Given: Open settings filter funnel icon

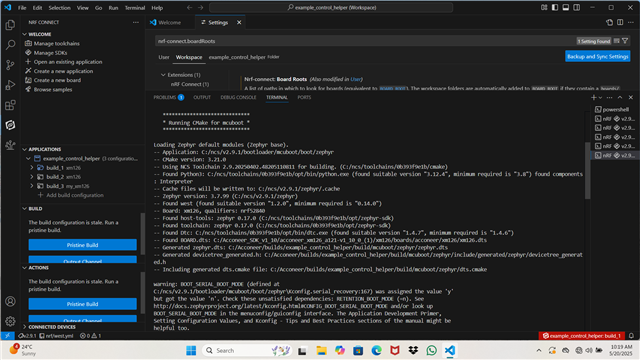Looking at the screenshot, I should [x=625, y=41].
